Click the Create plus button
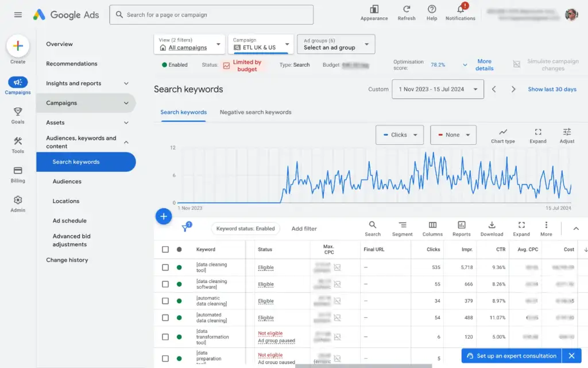The width and height of the screenshot is (588, 368). [x=18, y=46]
